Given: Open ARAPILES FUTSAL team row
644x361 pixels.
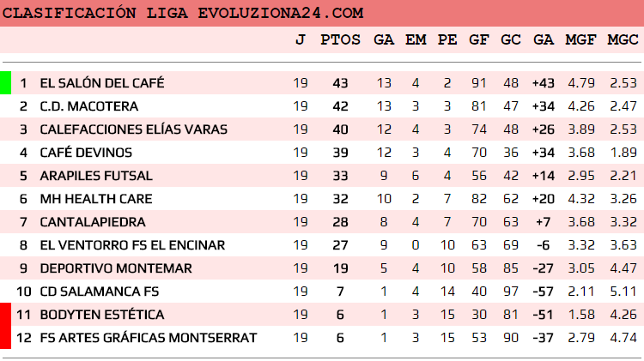Looking at the screenshot, I should (95, 176).
